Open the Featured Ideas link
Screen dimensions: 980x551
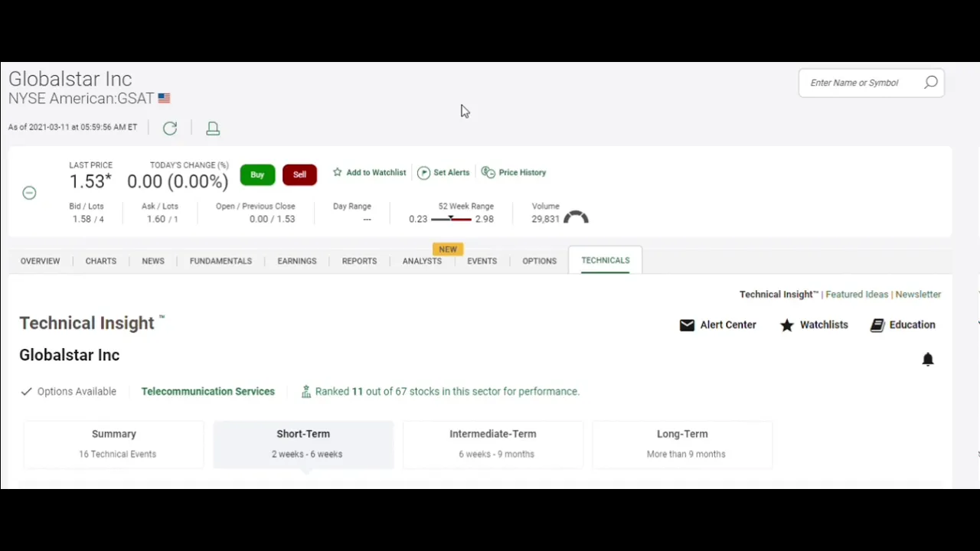tap(857, 294)
